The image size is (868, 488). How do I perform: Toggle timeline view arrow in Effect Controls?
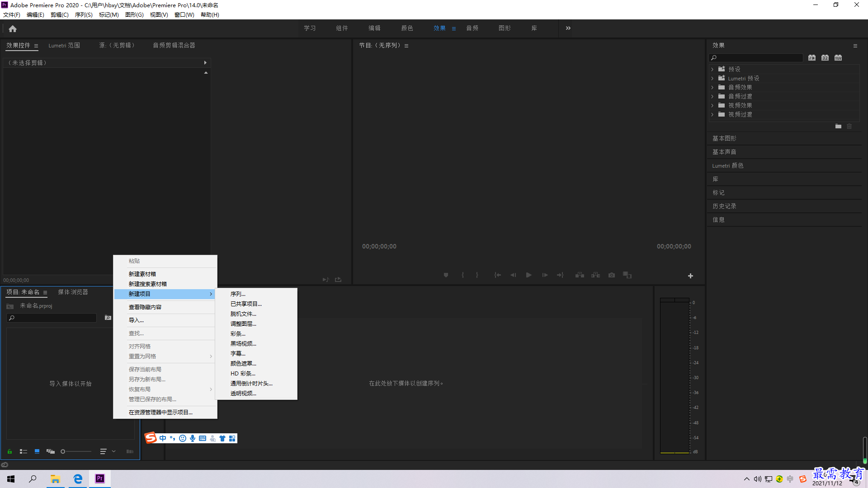[x=205, y=63]
